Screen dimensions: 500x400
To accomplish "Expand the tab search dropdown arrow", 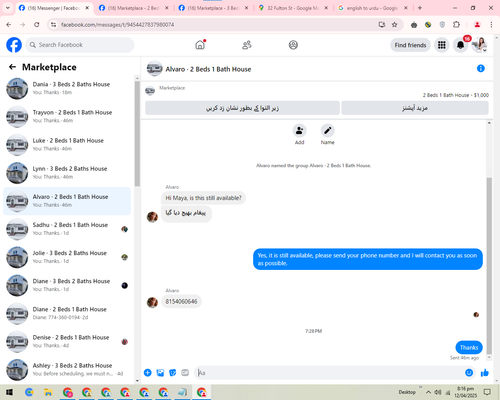I will pos(8,8).
